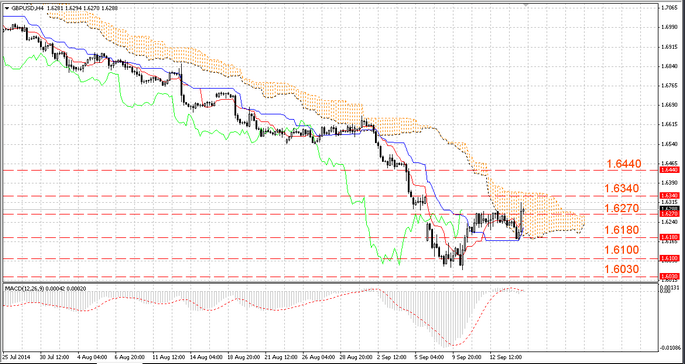
Task: Click the 14 Aug 04:00 time axis label
Action: click(x=203, y=356)
